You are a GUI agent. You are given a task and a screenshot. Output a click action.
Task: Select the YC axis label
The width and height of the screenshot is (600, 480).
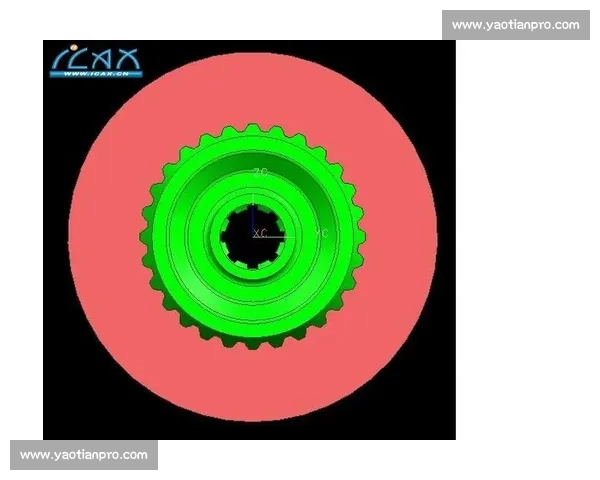point(320,233)
